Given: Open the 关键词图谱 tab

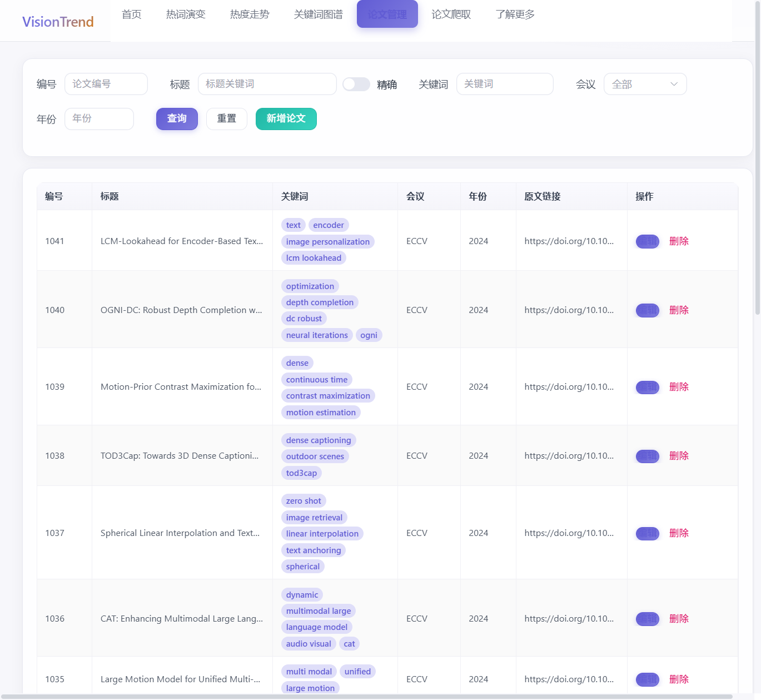Looking at the screenshot, I should 319,14.
